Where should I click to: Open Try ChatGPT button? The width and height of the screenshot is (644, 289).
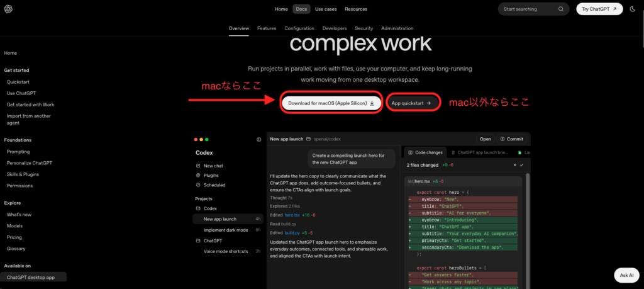[599, 9]
